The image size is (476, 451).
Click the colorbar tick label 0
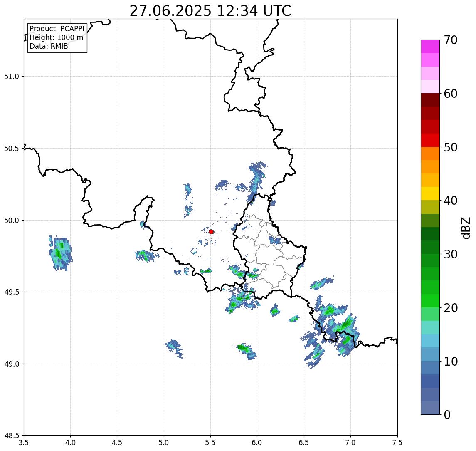tap(447, 414)
